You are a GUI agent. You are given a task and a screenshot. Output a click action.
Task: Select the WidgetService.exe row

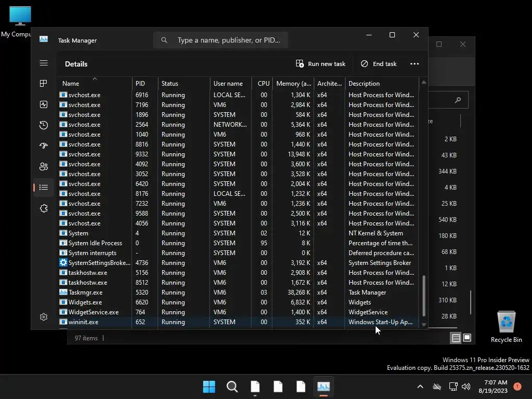239,312
